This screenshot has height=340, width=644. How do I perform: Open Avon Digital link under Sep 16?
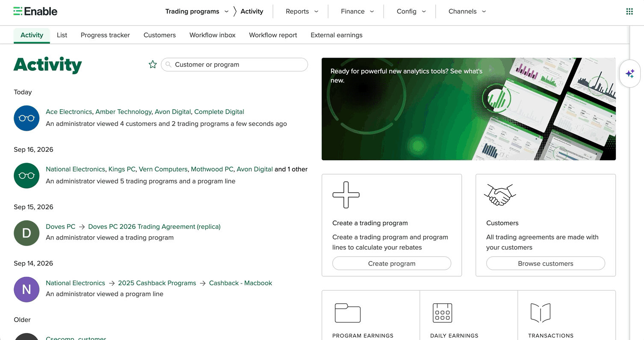[x=254, y=169]
